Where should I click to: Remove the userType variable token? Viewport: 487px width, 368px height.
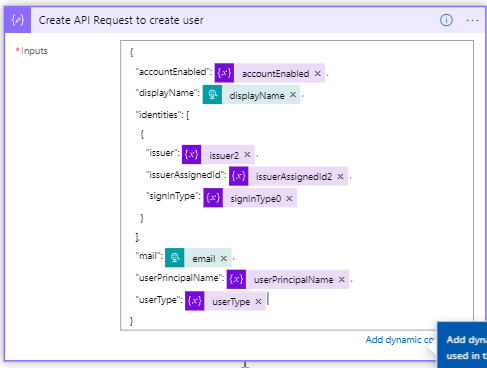click(258, 302)
